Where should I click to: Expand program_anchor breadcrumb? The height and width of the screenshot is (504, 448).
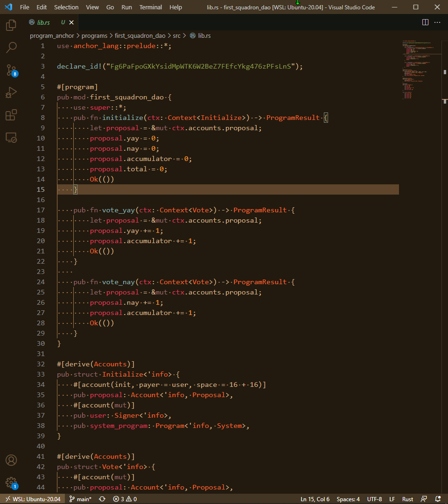(52, 35)
